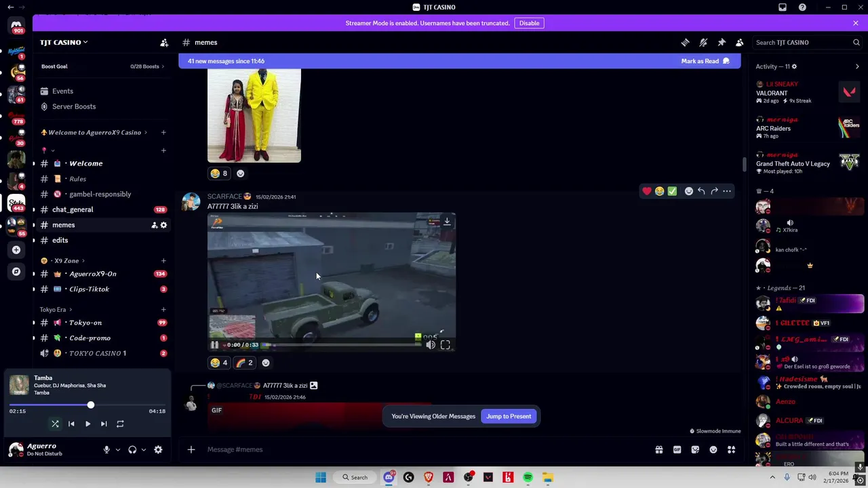The height and width of the screenshot is (488, 868).
Task: Open the invite people icon beside TJT CASINO
Action: [164, 42]
